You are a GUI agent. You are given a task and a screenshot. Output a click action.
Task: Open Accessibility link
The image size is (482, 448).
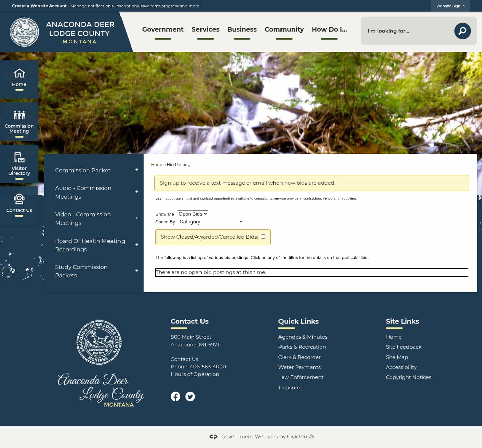pos(401,367)
